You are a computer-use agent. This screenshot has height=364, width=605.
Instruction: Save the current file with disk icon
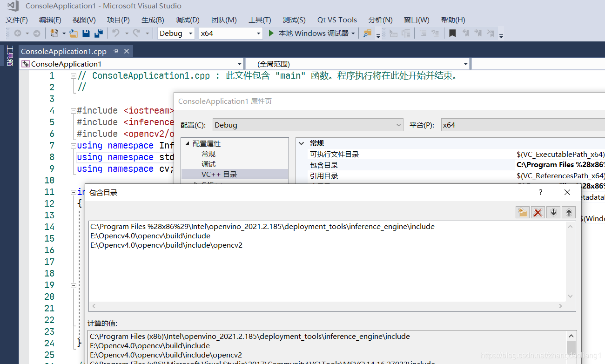[86, 34]
